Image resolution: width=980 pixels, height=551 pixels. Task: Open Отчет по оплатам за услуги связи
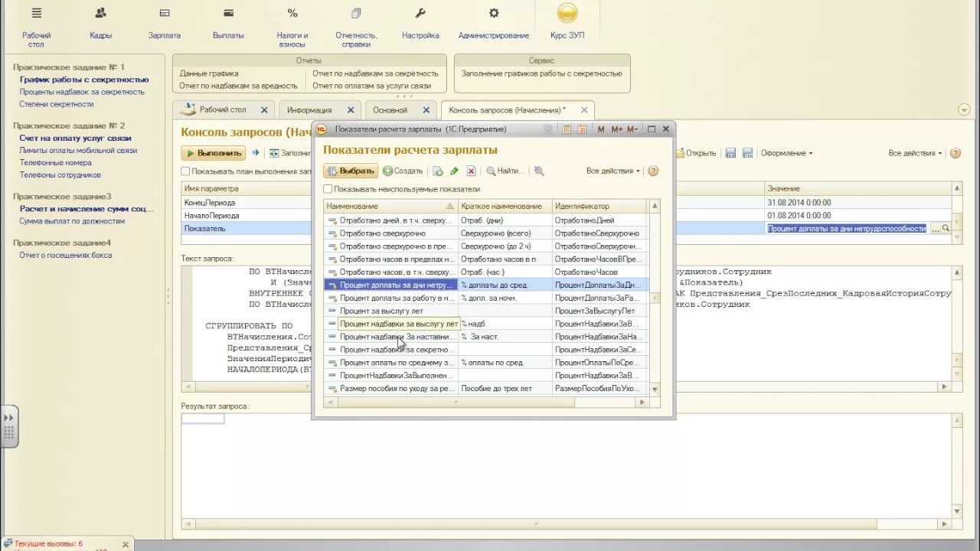coord(371,86)
